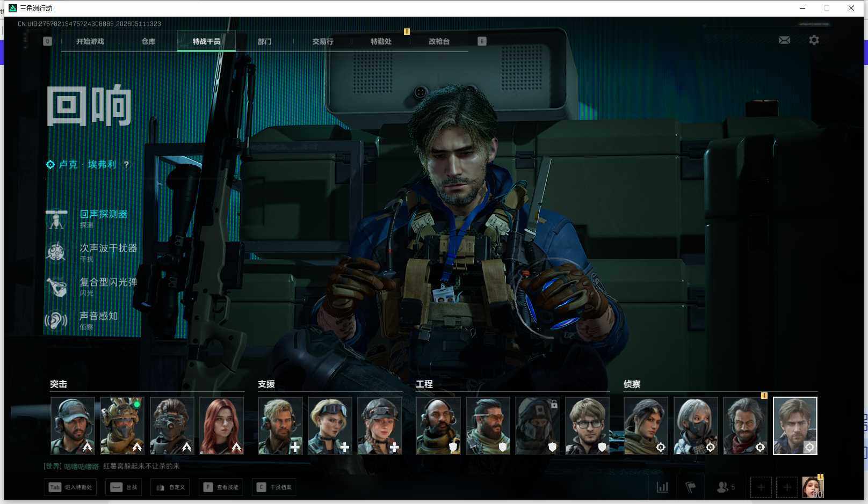Switch to the 仓库 tab
Screen dimensions: 868x504
[x=148, y=41]
